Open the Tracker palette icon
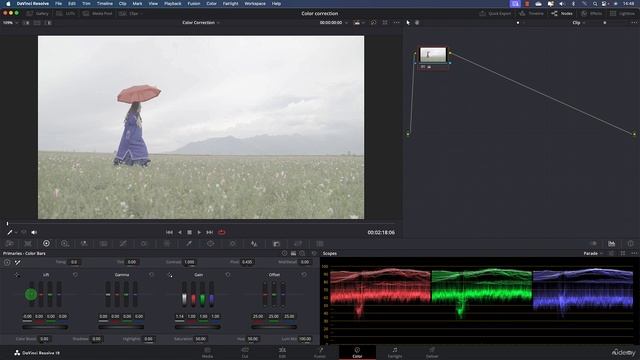Screen dimensions: 640x360 pyautogui.click(x=233, y=244)
